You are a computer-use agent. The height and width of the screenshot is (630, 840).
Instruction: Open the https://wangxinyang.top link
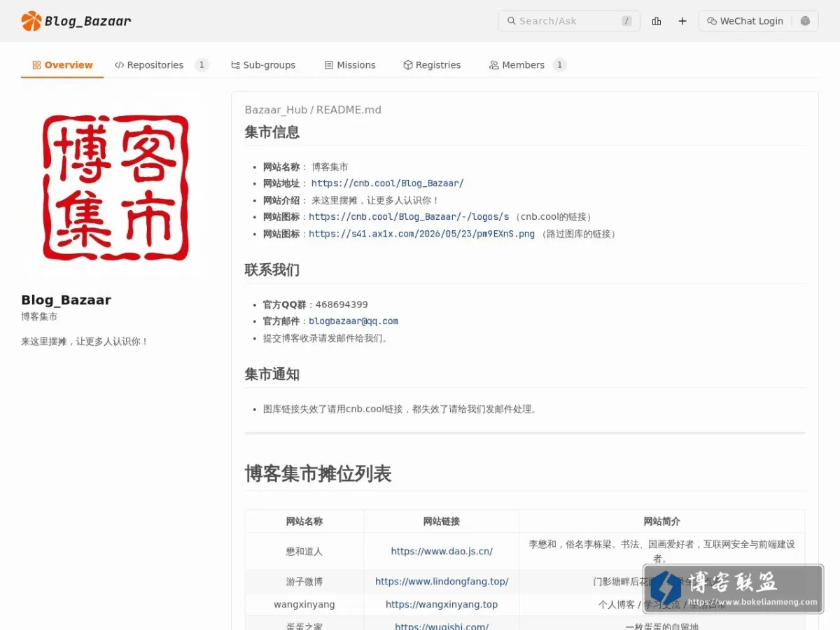pyautogui.click(x=442, y=604)
